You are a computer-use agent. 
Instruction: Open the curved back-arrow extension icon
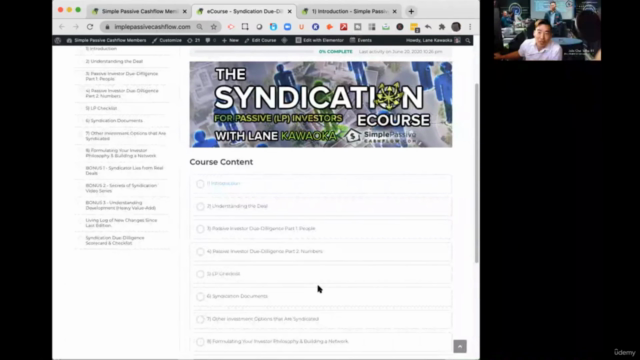428,27
